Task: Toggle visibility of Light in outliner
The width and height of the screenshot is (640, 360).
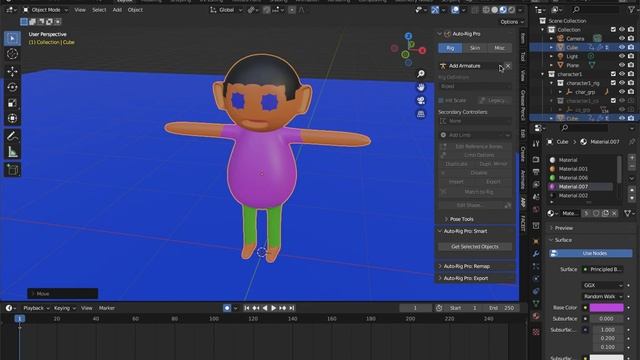Action: [622, 56]
